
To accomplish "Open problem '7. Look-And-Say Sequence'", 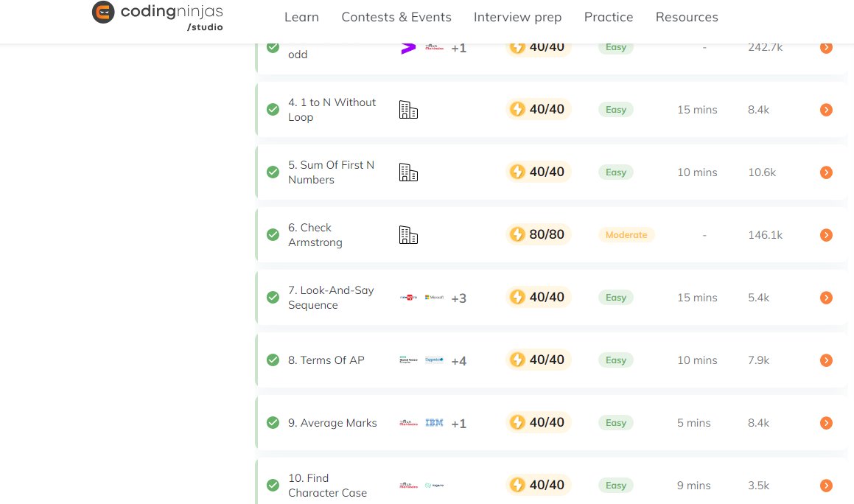I will pos(331,298).
